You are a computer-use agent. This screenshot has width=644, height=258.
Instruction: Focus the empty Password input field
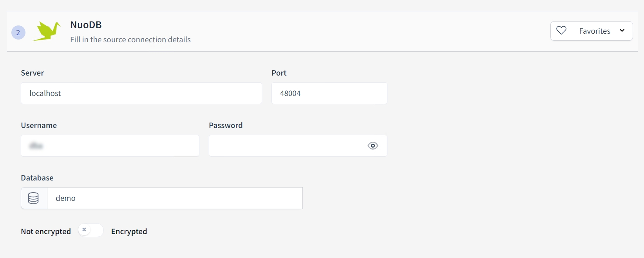(x=286, y=146)
